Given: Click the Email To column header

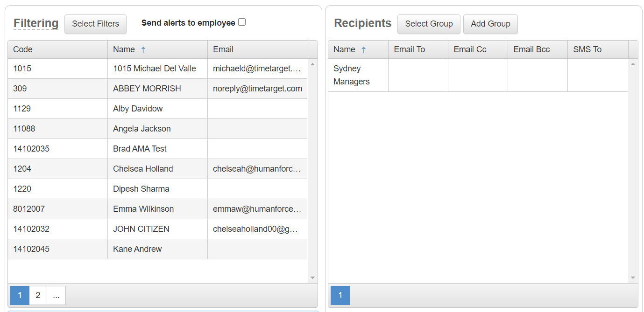Looking at the screenshot, I should pyautogui.click(x=418, y=49).
